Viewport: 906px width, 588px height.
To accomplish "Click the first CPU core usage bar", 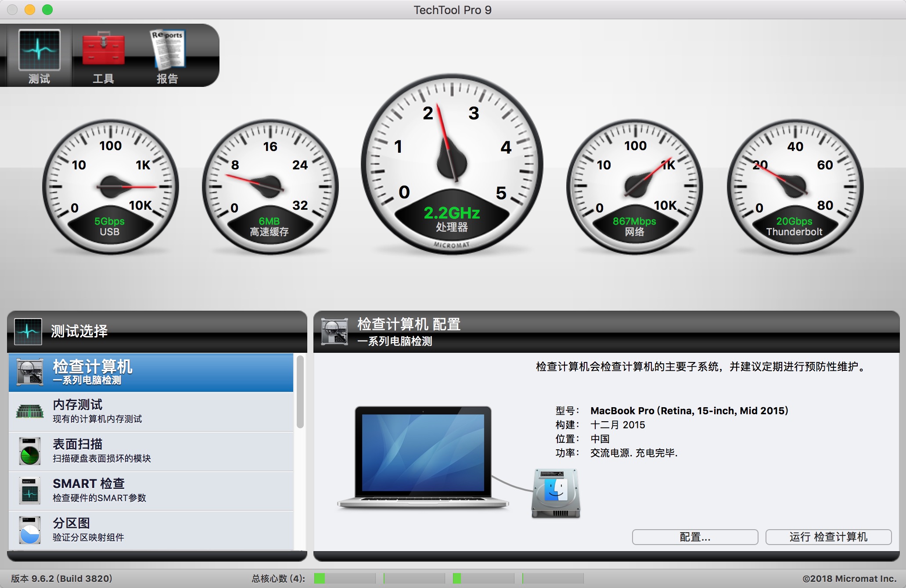I will [345, 578].
